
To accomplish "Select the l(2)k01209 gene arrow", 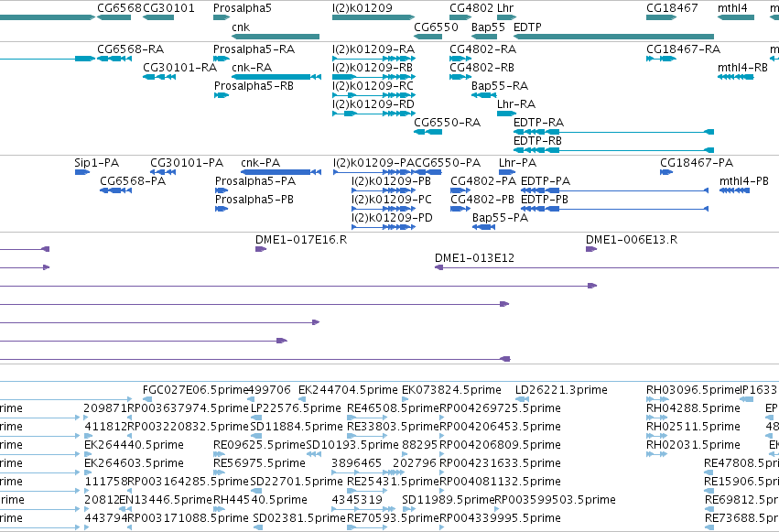I will pos(373,17).
